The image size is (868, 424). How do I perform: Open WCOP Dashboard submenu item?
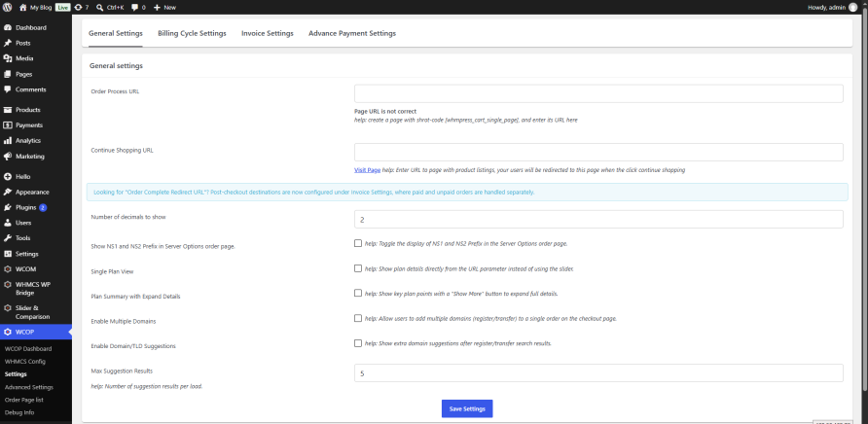tap(28, 349)
